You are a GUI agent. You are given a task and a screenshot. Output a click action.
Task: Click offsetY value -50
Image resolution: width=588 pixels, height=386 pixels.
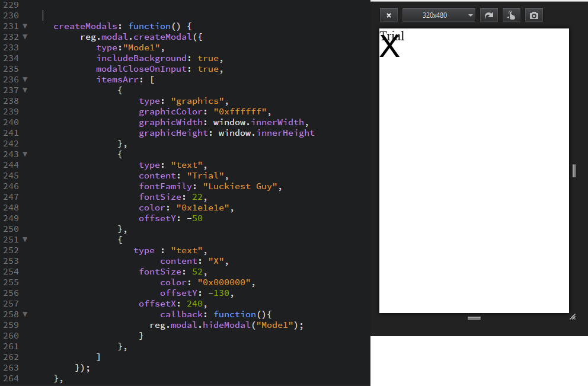[x=194, y=218]
